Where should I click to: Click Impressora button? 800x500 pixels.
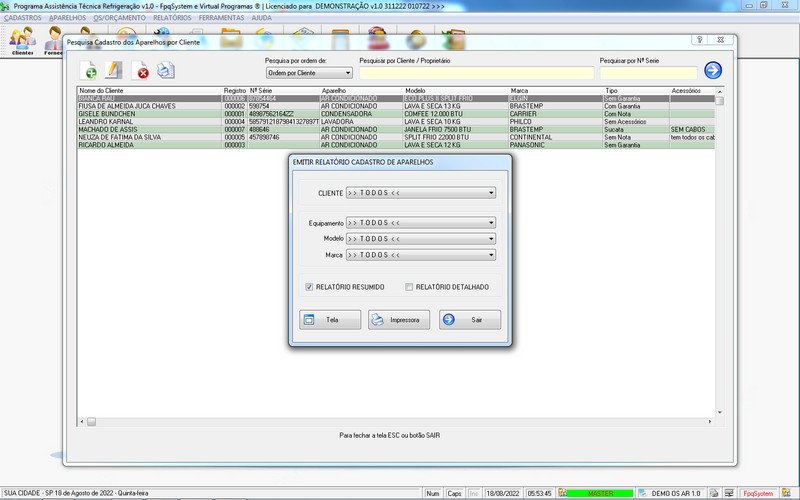pyautogui.click(x=399, y=320)
